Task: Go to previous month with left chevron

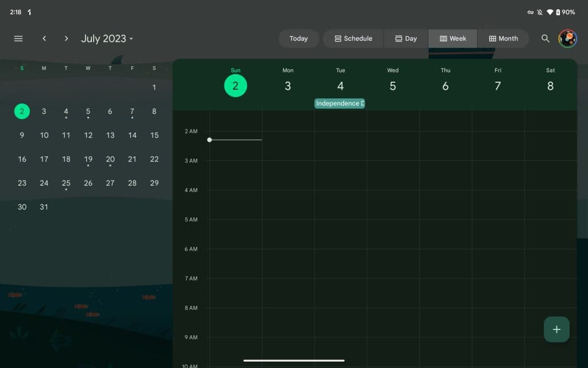Action: click(x=44, y=39)
